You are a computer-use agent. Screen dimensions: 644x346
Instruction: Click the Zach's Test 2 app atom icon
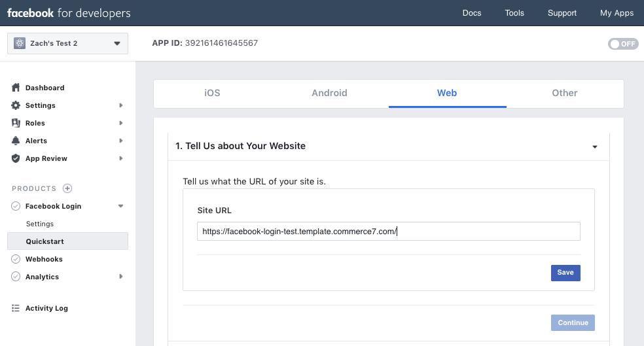coord(20,43)
